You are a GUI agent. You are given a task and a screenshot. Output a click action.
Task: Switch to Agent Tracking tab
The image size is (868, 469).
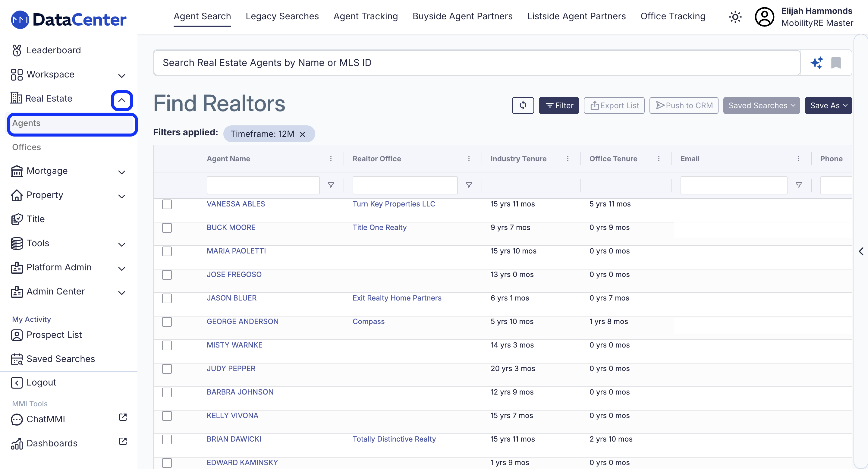366,16
